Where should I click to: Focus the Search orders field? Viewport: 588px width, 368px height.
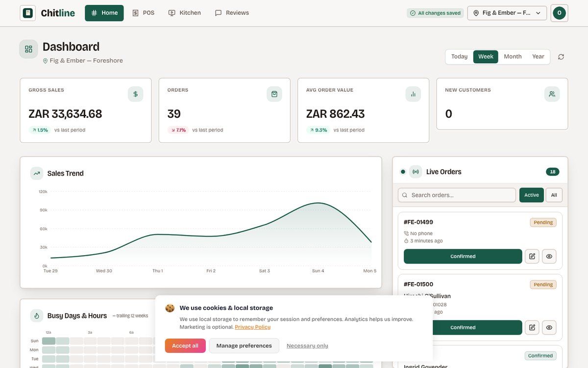click(x=457, y=195)
